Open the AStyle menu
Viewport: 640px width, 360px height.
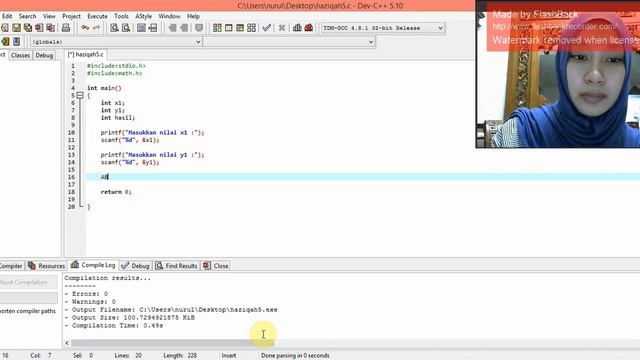(x=143, y=16)
